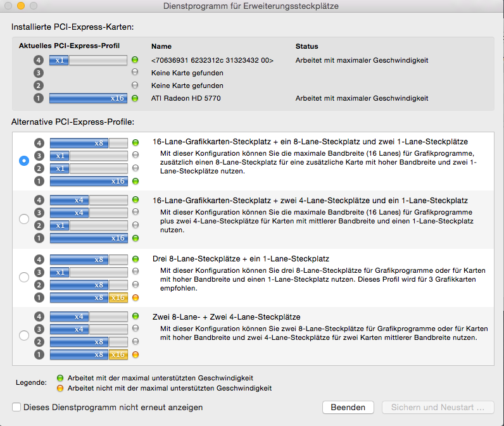This screenshot has width=504, height=426.
Task: Click the x8 bar of slot 4 in first alternative profile
Action: pos(79,143)
